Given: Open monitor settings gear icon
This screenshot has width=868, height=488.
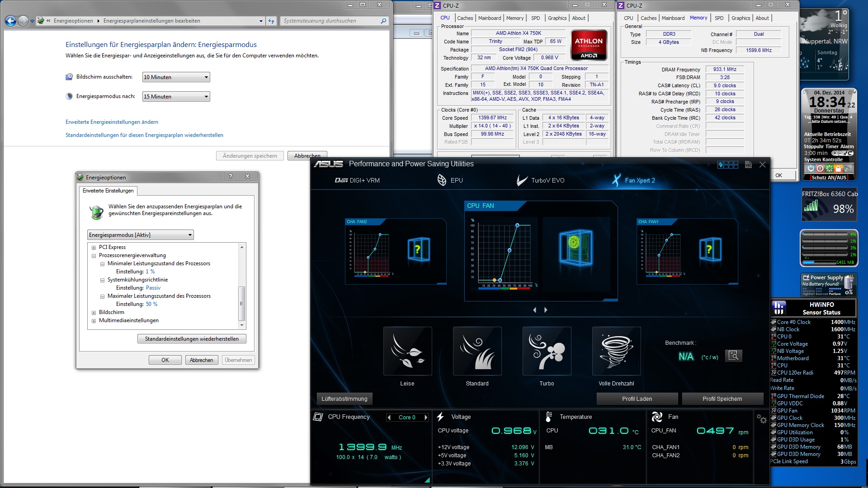Looking at the screenshot, I should click(761, 419).
